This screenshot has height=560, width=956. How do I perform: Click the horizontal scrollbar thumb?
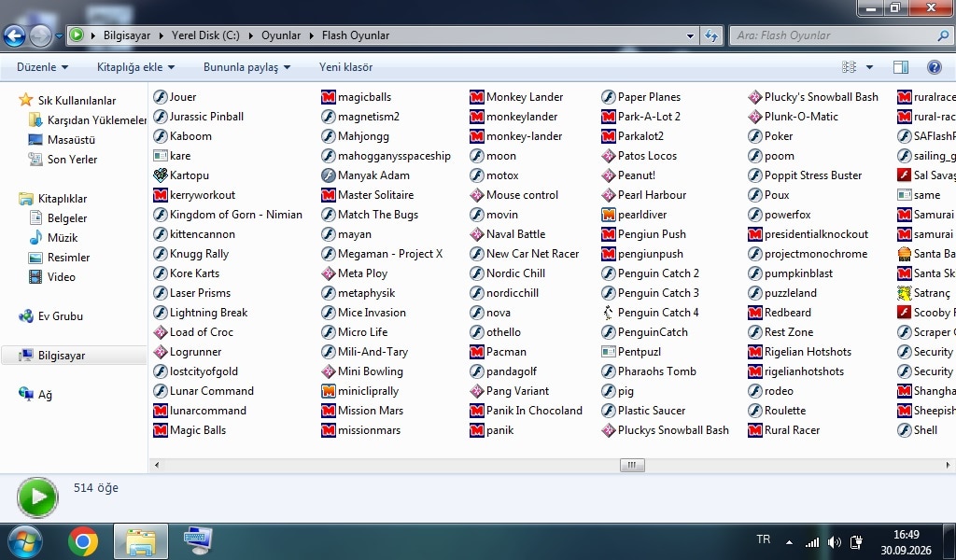[632, 465]
